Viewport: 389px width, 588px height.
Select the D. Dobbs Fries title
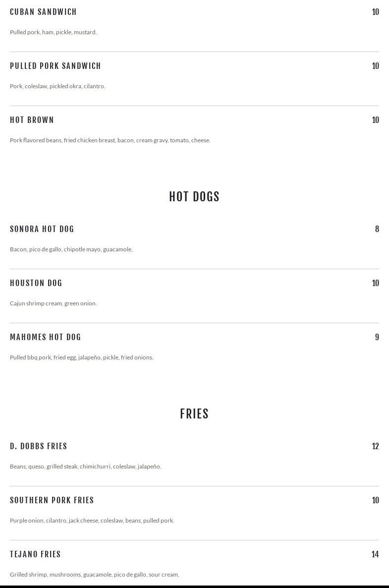point(39,446)
